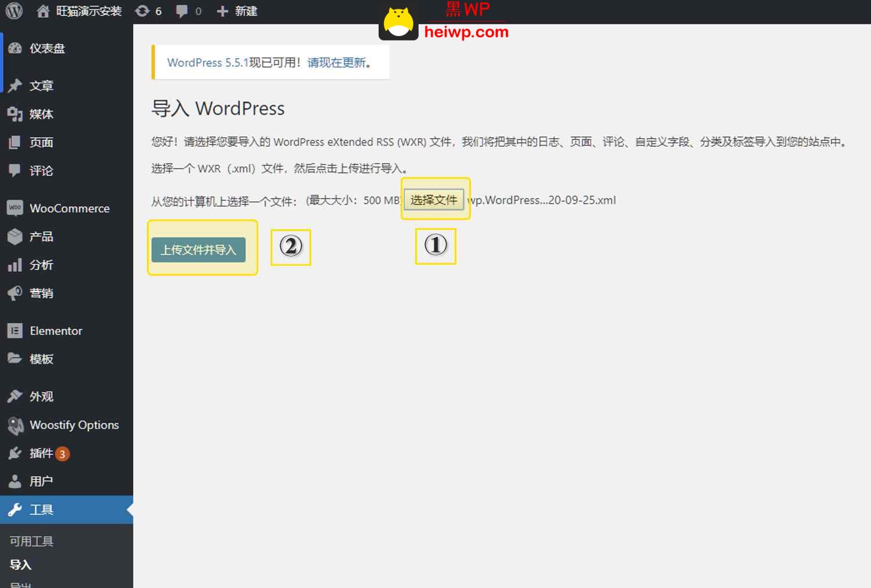Click the WordPress 5.5.1 link in notice
Image resolution: width=871 pixels, height=588 pixels.
coord(208,62)
